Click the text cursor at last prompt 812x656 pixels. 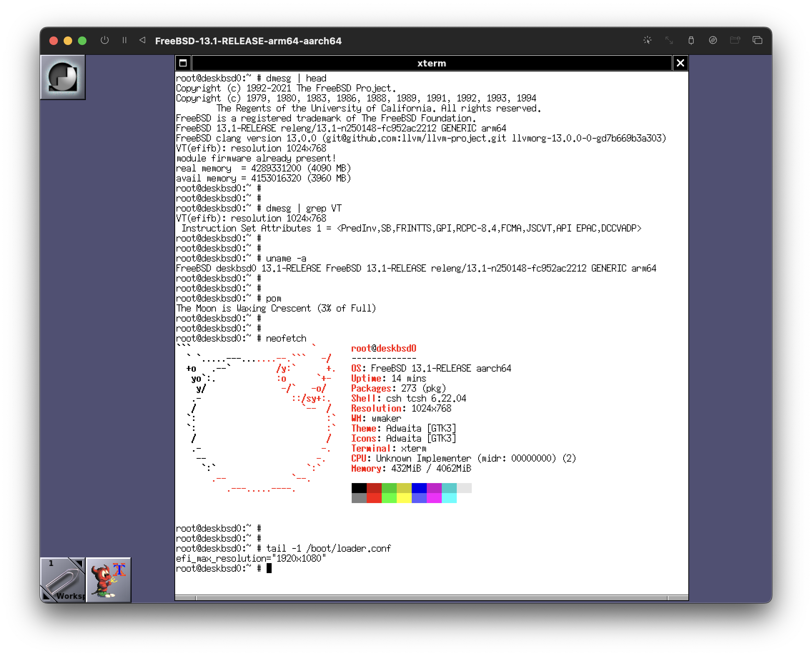[x=269, y=568]
